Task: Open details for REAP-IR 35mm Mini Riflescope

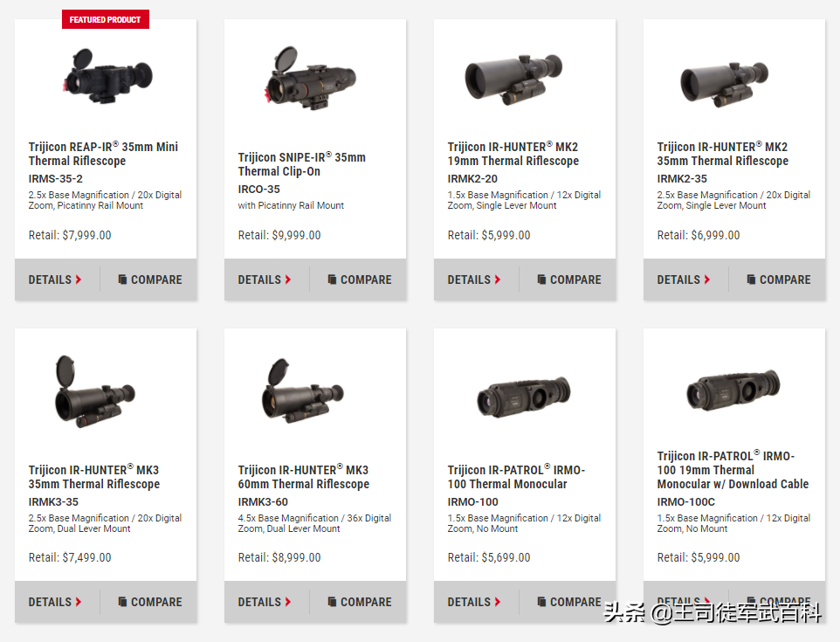Action: click(x=55, y=280)
